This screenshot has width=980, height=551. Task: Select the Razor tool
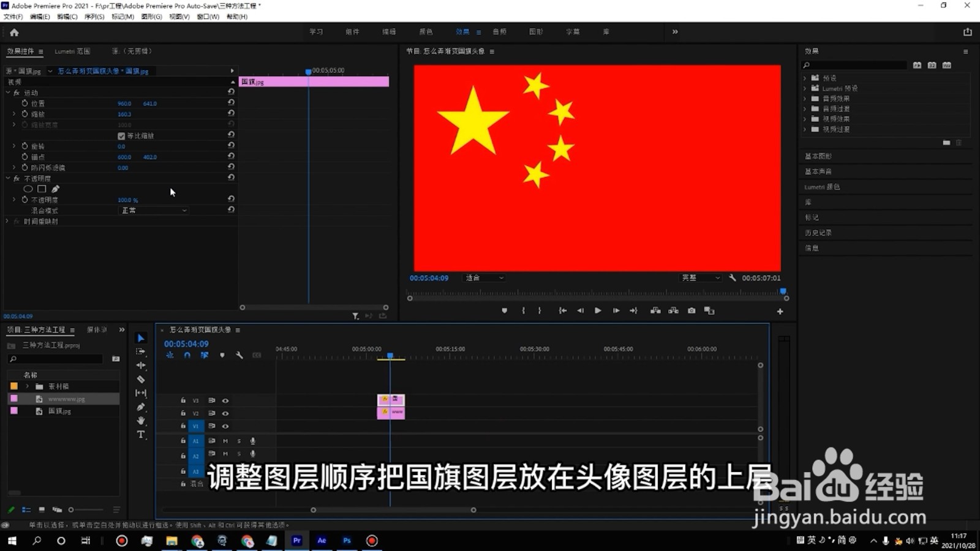tap(141, 380)
